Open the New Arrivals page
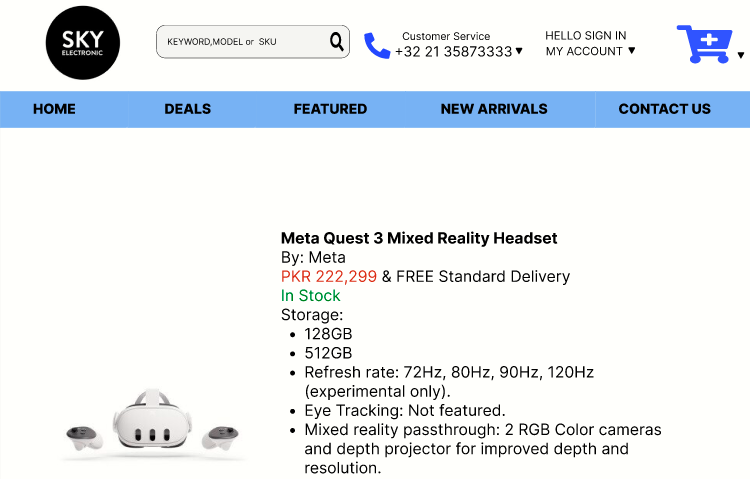This screenshot has width=750, height=479. click(494, 109)
